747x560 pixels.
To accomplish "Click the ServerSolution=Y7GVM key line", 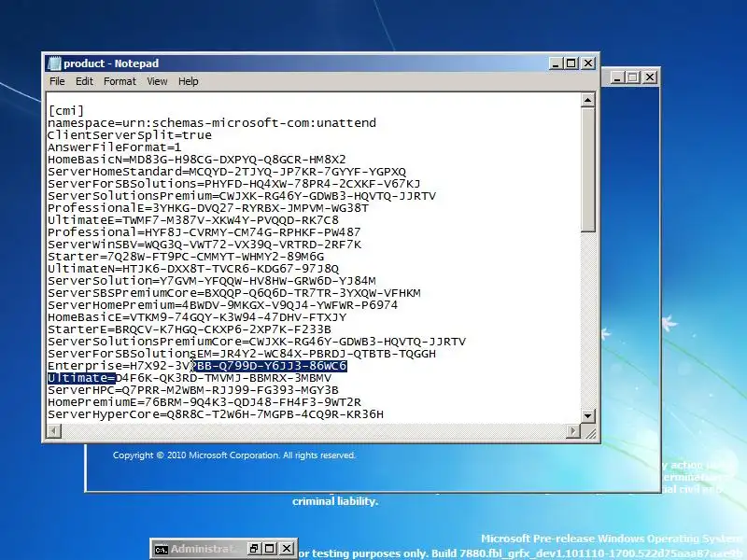I will pos(212,281).
